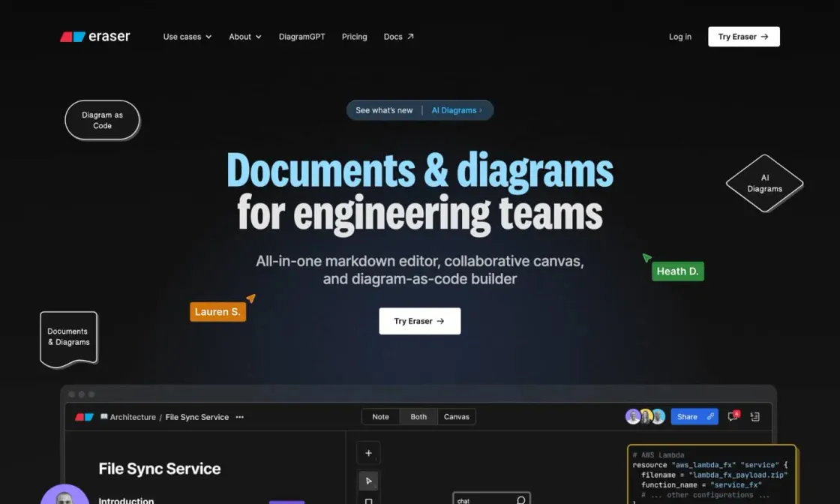Click the Diagram as Code floating shape

point(102,120)
